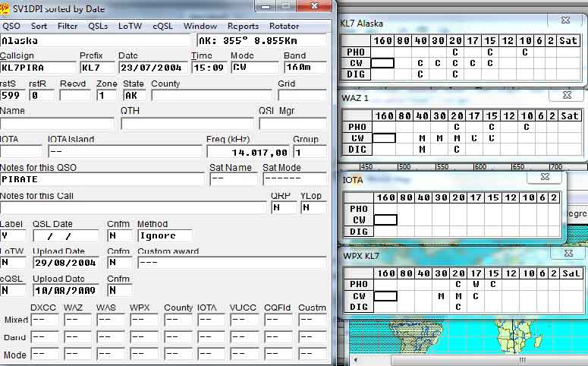The image size is (588, 366).
Task: Click the Name input field
Action: point(57,124)
